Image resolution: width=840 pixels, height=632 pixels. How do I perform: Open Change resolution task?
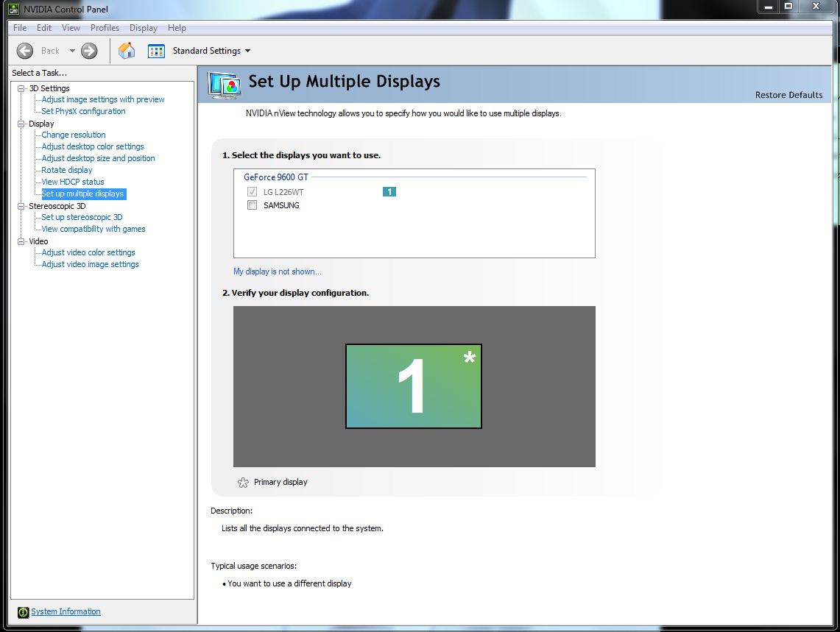pos(74,135)
